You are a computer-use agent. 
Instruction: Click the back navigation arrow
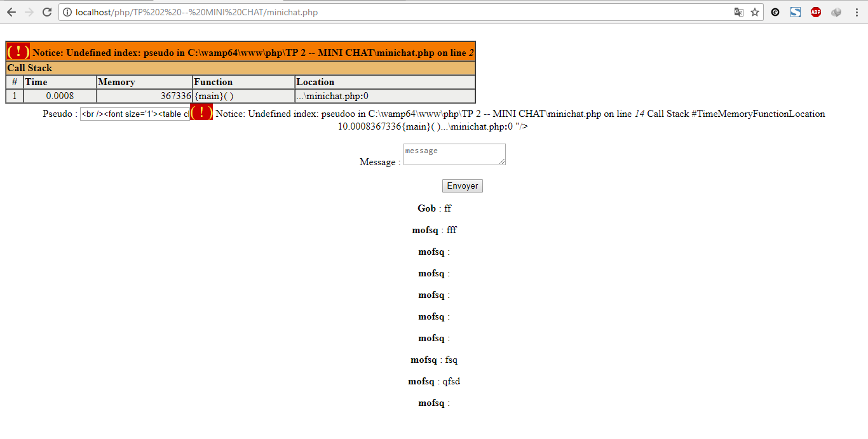point(11,12)
